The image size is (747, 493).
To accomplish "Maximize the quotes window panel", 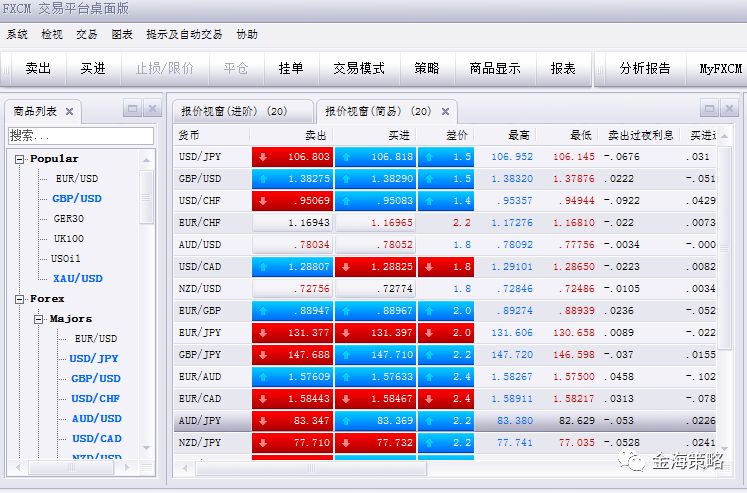I will [709, 109].
